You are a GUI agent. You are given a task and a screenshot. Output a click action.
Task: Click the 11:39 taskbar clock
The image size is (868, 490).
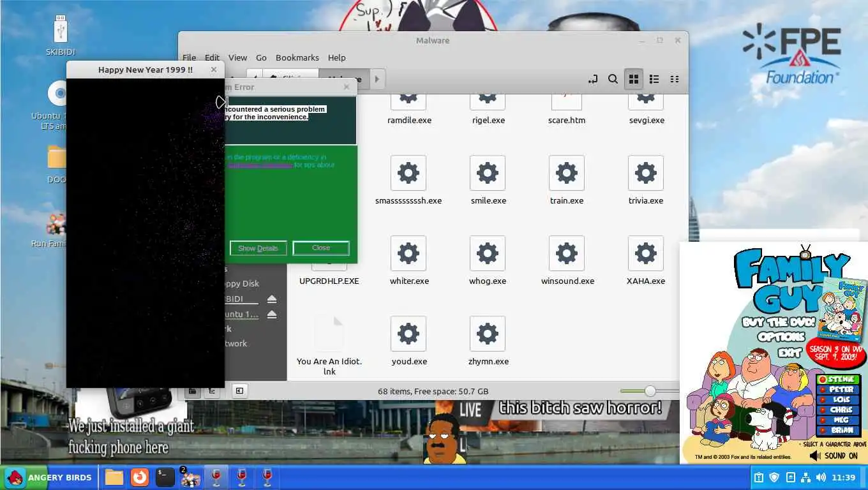click(x=844, y=477)
